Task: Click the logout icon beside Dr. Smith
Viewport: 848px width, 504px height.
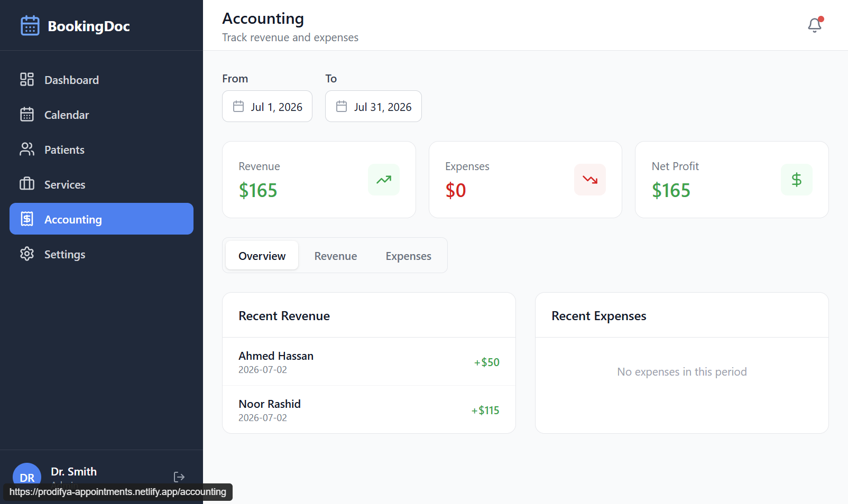Action: [x=179, y=477]
